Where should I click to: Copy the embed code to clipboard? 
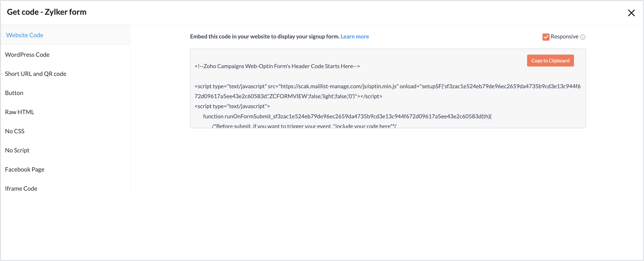[x=550, y=60]
